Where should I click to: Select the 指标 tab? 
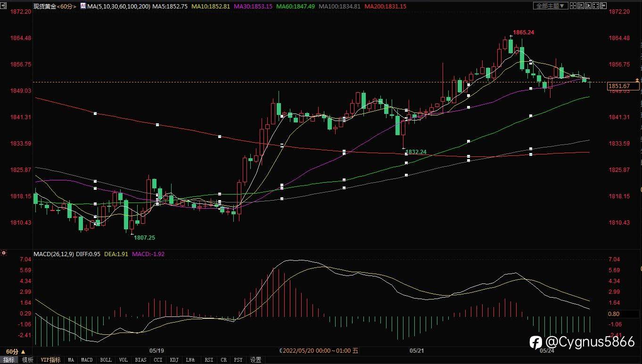[x=9, y=360]
